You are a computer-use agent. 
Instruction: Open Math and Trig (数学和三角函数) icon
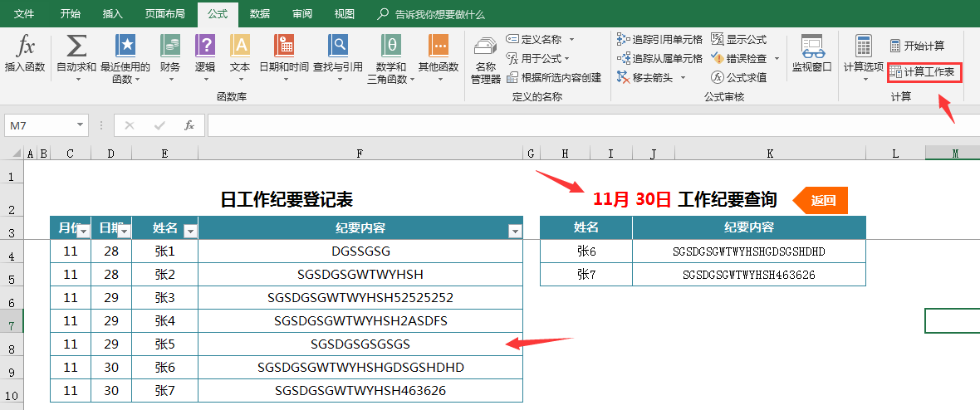(391, 46)
